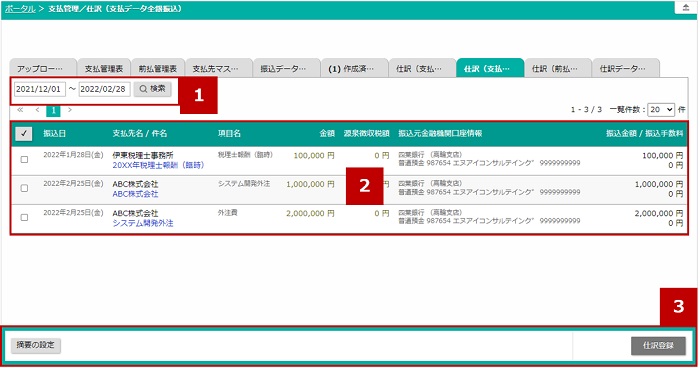Click the 振込日 column header

pyautogui.click(x=54, y=134)
